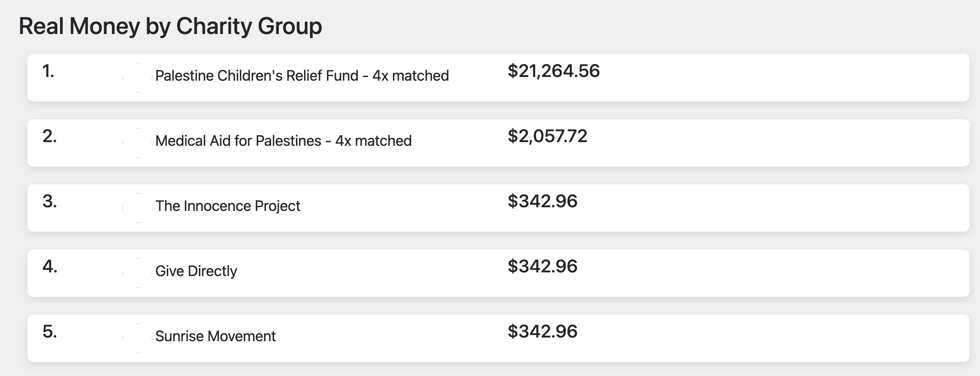
Task: Select The Innocence Project name
Action: 227,206
